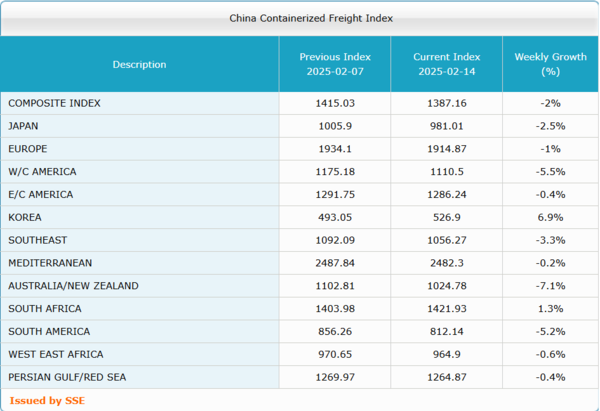
Task: Click the JAPAN row label
Action: tap(24, 126)
